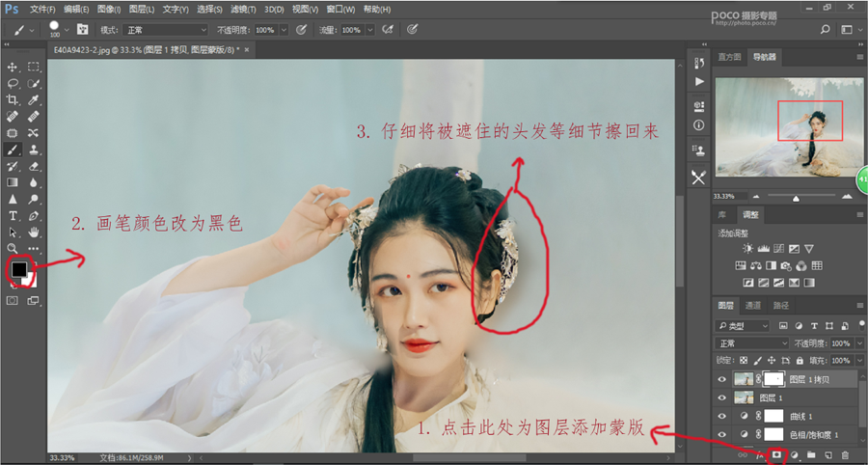This screenshot has width=868, height=465.
Task: Open the 滤镜(T) menu
Action: (x=243, y=10)
